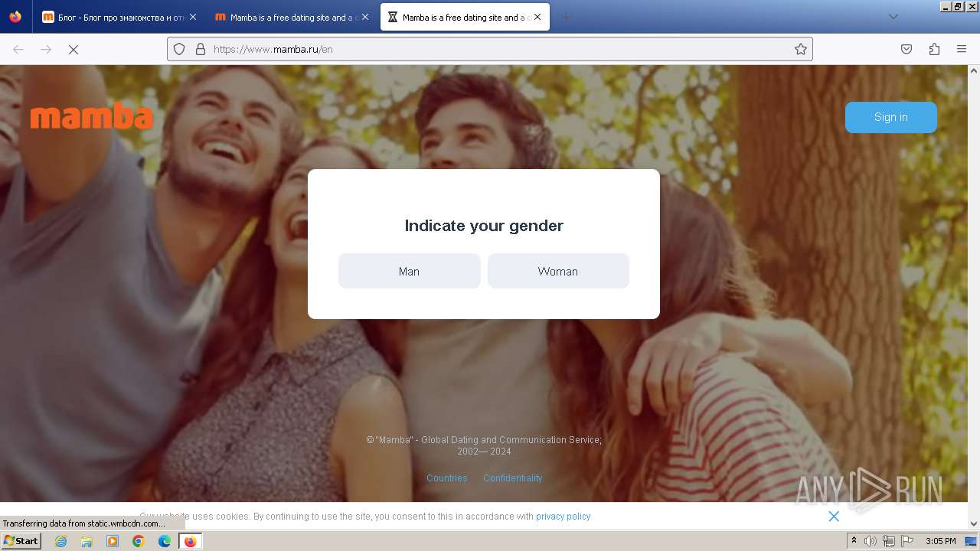Launch Internet Explorer from taskbar
The height and width of the screenshot is (551, 980).
[x=60, y=541]
